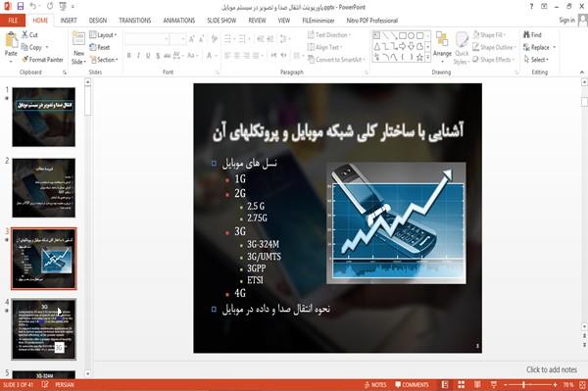The image size is (588, 391).
Task: Switch to the DESIGN tab
Action: (x=98, y=21)
